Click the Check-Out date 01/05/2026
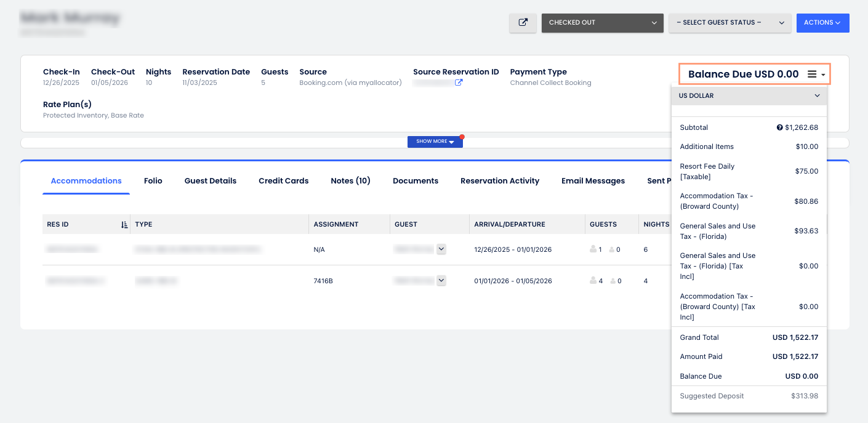This screenshot has width=868, height=423. pyautogui.click(x=109, y=83)
